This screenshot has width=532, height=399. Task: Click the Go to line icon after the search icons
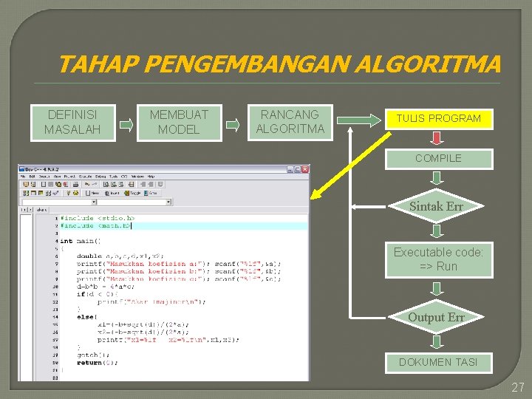pos(132,184)
